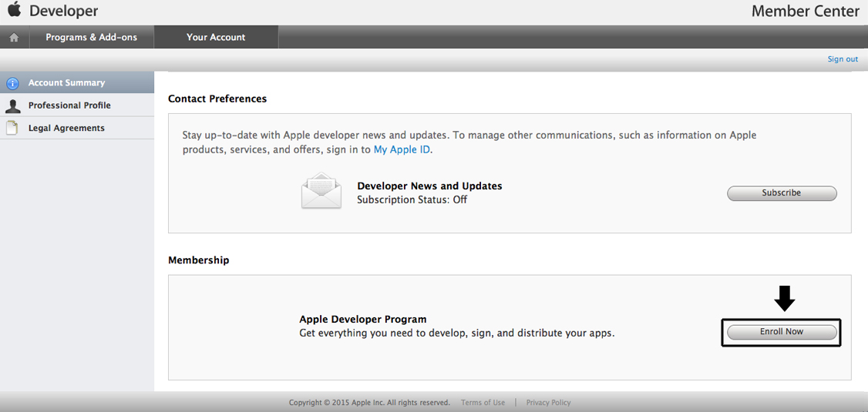Open Professional Profile in sidebar
Screen dimensions: 868x412
click(77, 105)
